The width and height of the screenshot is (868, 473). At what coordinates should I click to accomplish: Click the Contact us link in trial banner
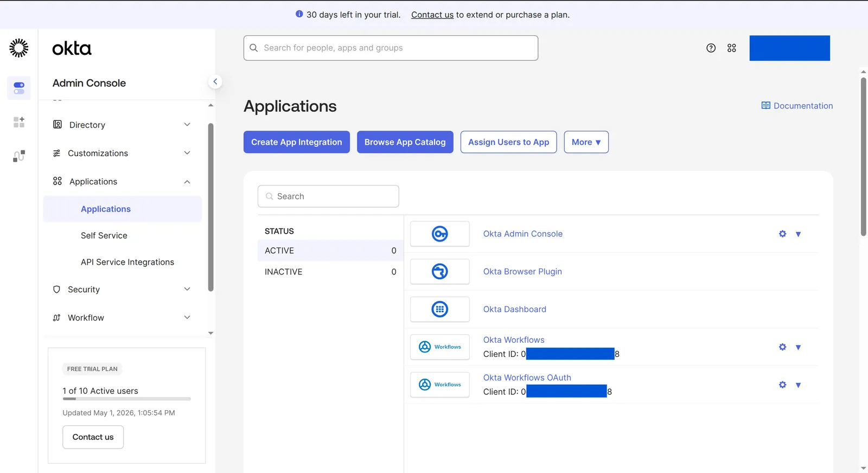point(432,15)
